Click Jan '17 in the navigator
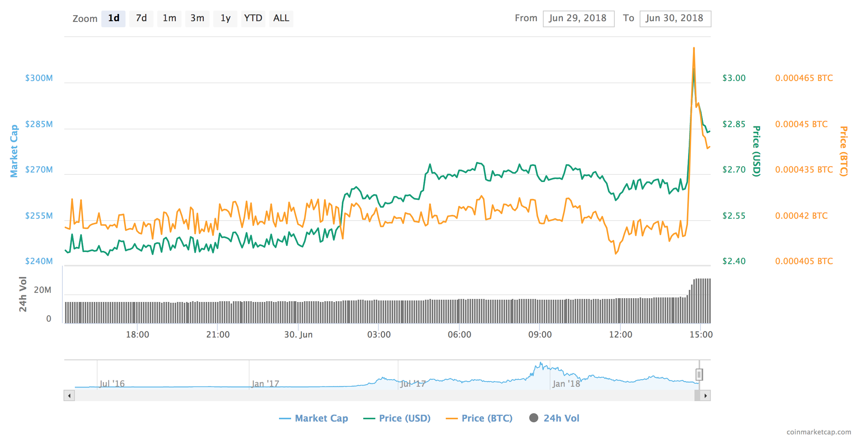Image resolution: width=868 pixels, height=445 pixels. [x=265, y=384]
